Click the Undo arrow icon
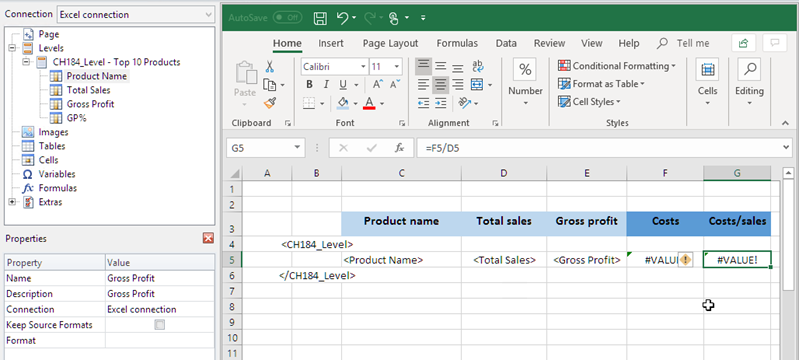Screen dimensions: 799x360 [343, 18]
